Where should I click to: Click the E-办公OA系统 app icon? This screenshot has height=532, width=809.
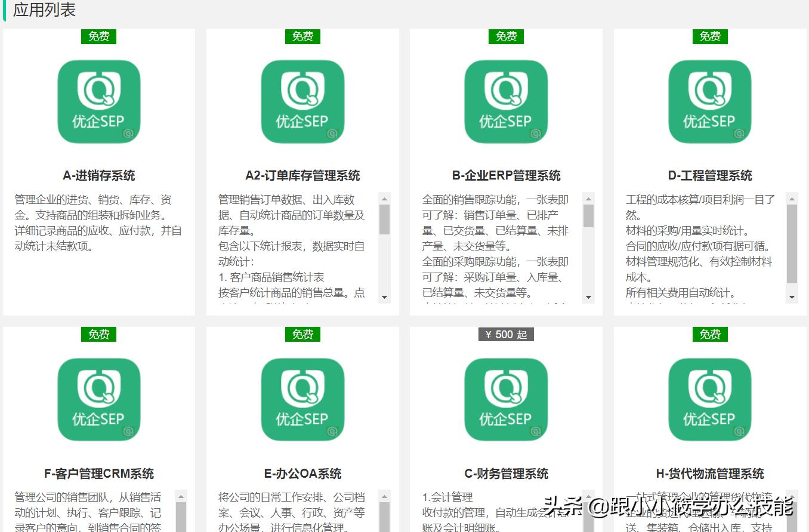point(303,398)
